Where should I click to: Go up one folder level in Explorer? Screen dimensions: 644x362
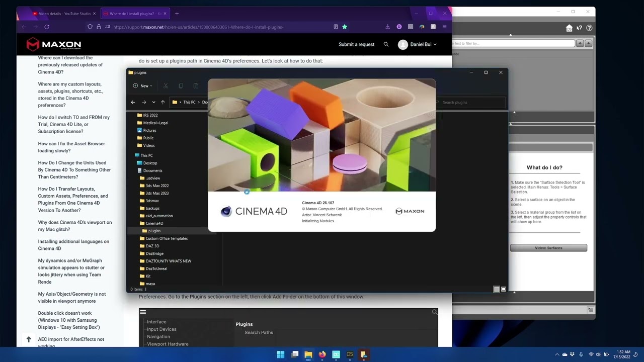[x=163, y=102]
